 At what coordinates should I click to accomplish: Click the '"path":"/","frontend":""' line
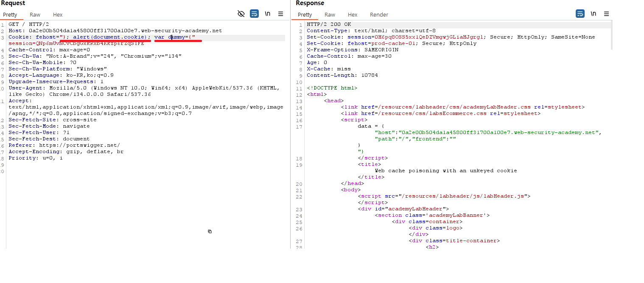[x=415, y=139]
